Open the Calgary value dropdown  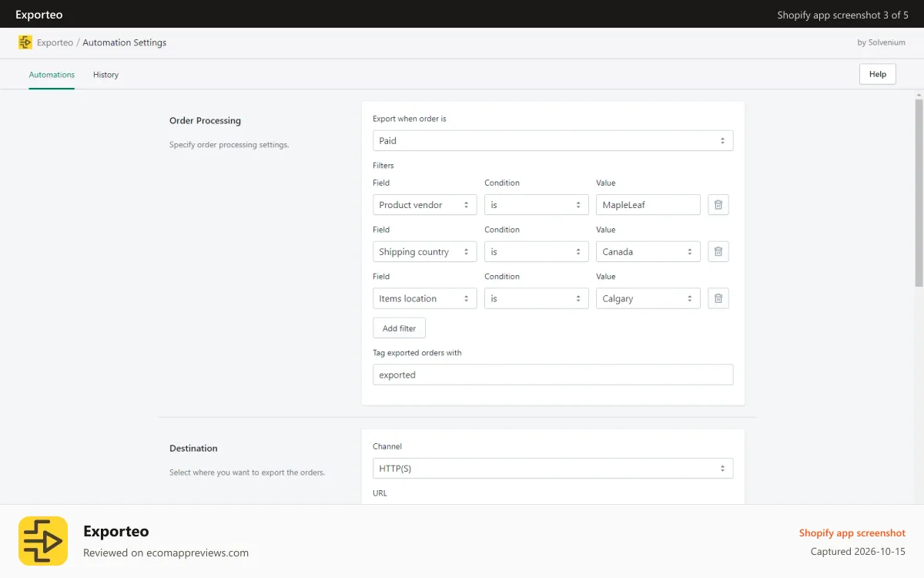point(648,298)
